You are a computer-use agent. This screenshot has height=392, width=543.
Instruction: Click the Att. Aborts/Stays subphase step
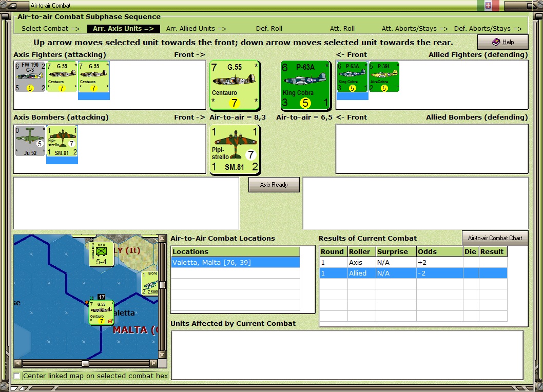pyautogui.click(x=415, y=28)
